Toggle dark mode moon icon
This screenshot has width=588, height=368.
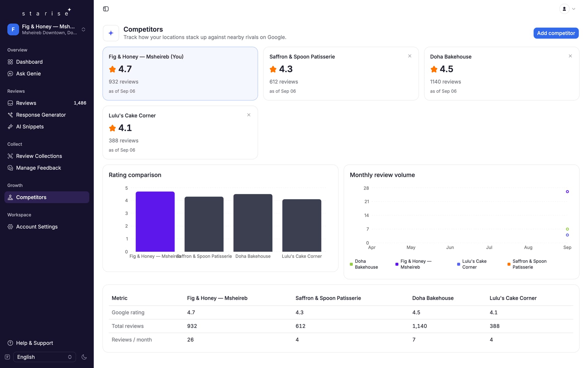84,357
